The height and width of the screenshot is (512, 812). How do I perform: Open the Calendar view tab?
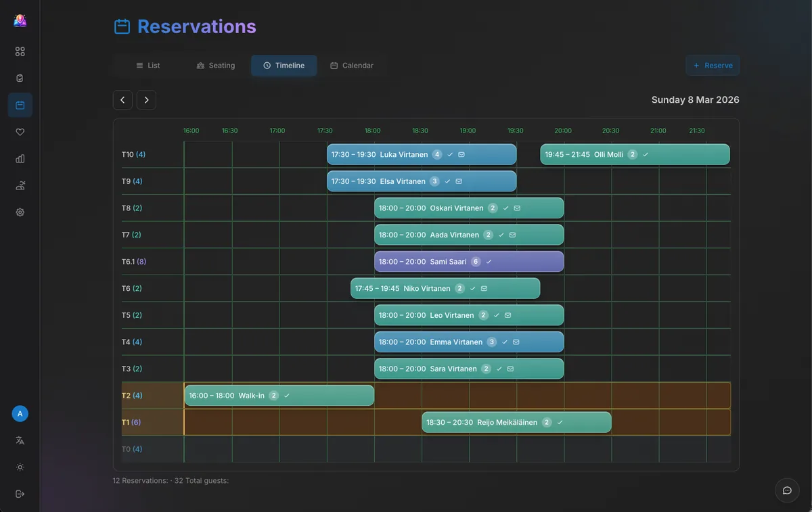[x=352, y=65]
